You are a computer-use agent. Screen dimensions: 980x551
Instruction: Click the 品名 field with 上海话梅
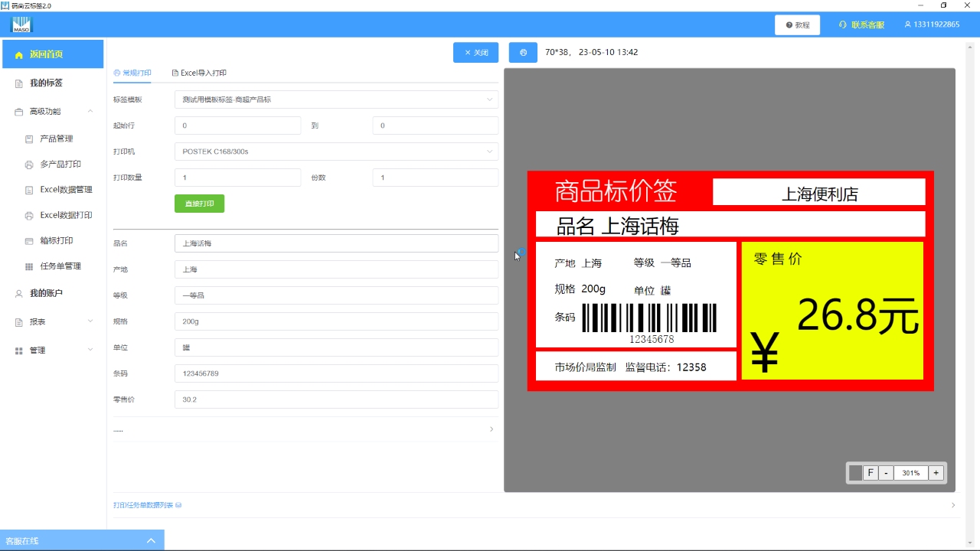point(336,243)
